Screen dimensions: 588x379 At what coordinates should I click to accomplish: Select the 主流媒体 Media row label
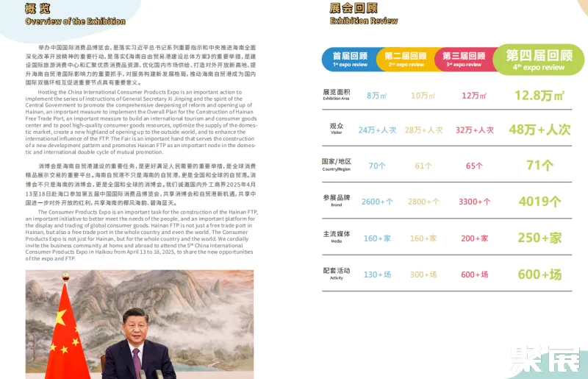pos(337,236)
